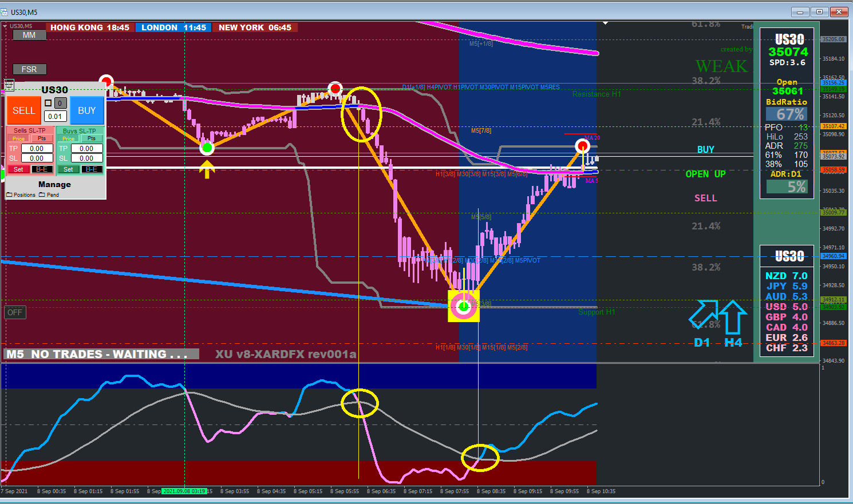Focus the Buys SL value field
Image resolution: width=853 pixels, height=504 pixels.
87,158
